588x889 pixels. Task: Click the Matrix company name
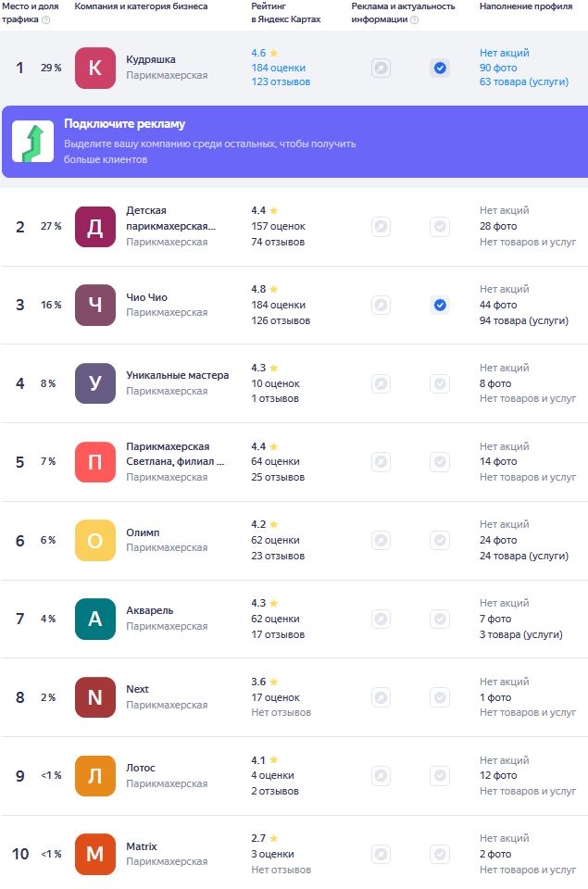(141, 846)
